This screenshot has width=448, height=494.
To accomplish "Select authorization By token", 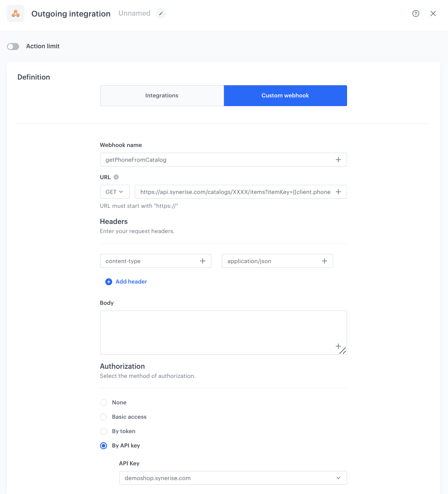I will tap(104, 431).
